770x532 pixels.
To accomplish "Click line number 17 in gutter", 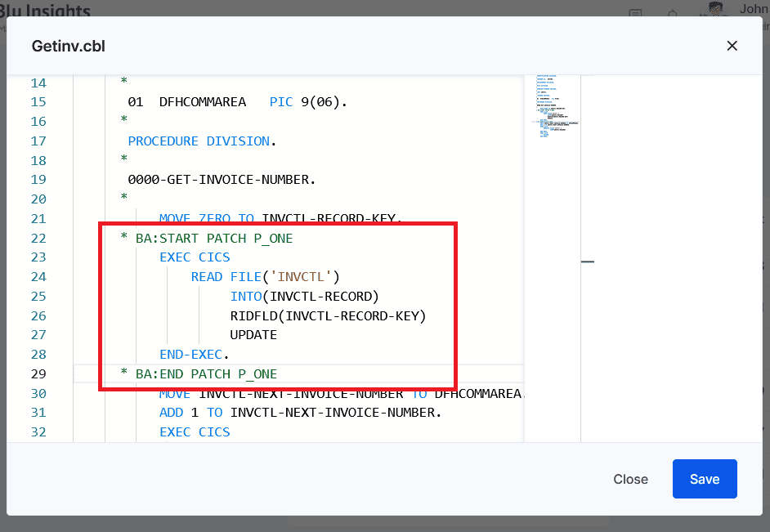I will point(38,141).
